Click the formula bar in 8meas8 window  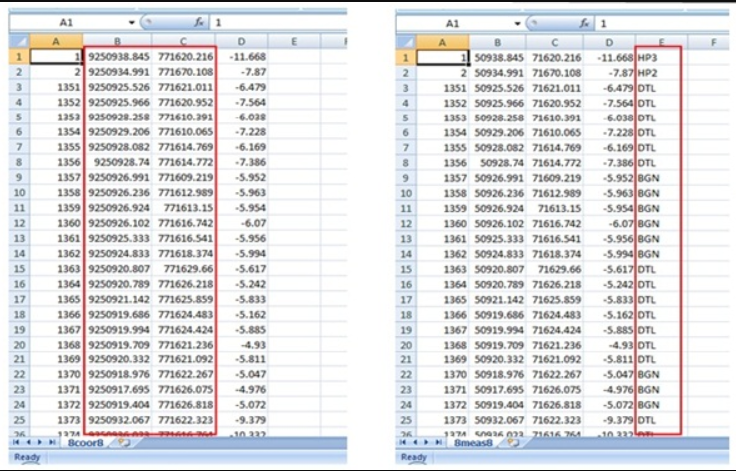tap(662, 23)
